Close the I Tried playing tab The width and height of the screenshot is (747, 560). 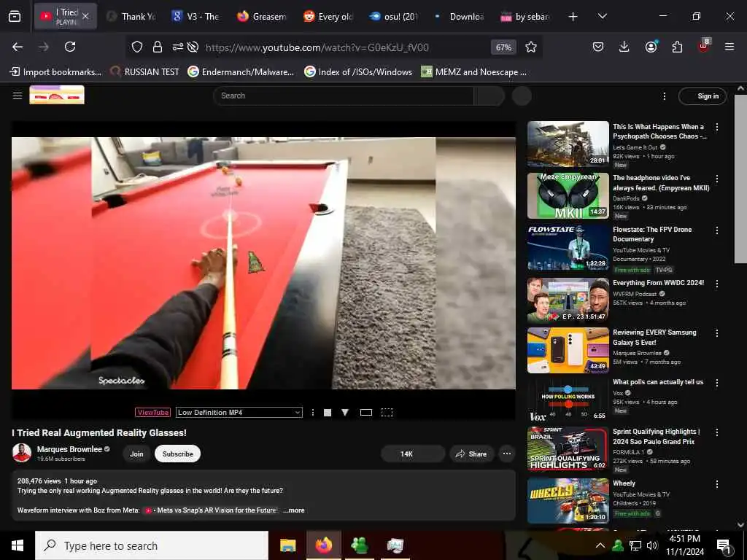(x=85, y=16)
